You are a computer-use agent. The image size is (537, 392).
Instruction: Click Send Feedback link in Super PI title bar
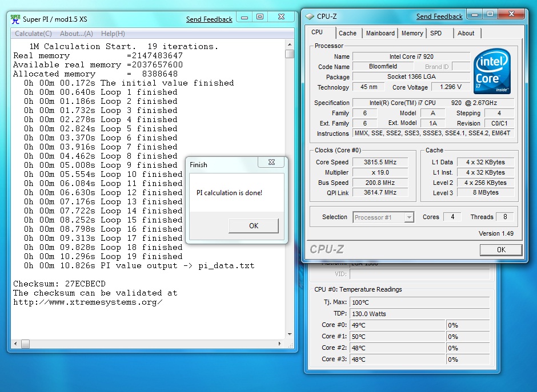point(209,19)
